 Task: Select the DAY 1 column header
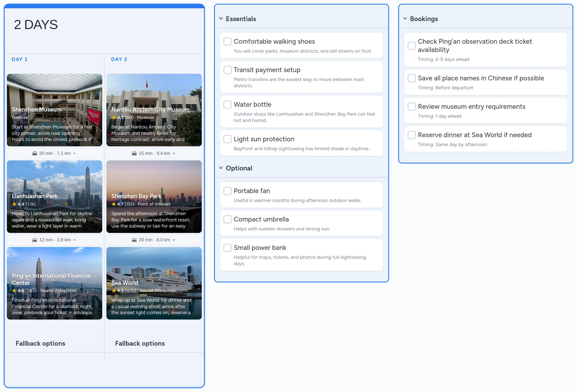(x=20, y=59)
